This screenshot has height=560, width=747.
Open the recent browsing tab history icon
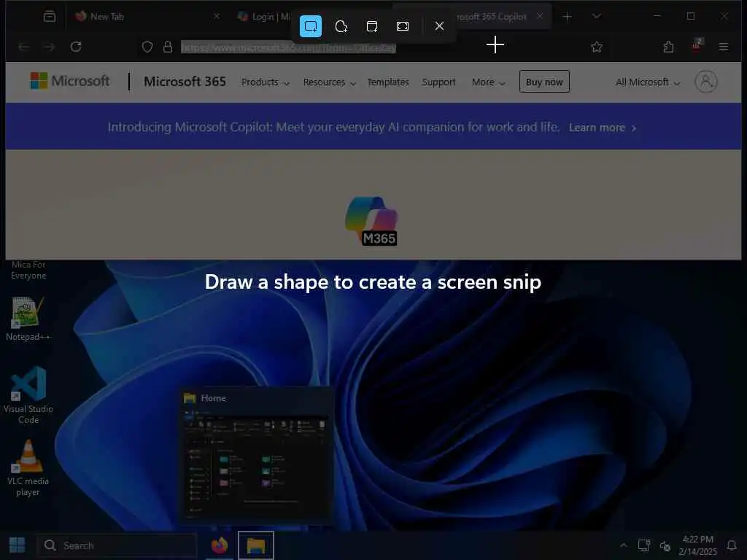pos(50,17)
